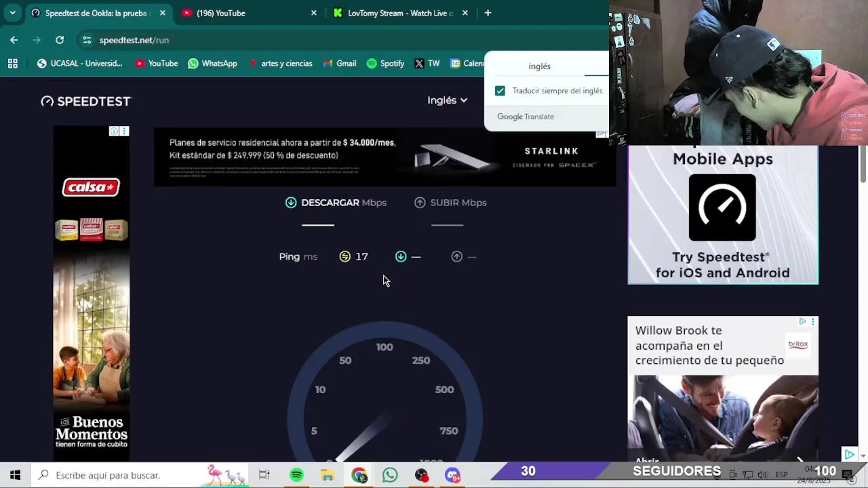Open the Gmail bookmark
The height and width of the screenshot is (488, 868).
click(x=340, y=63)
